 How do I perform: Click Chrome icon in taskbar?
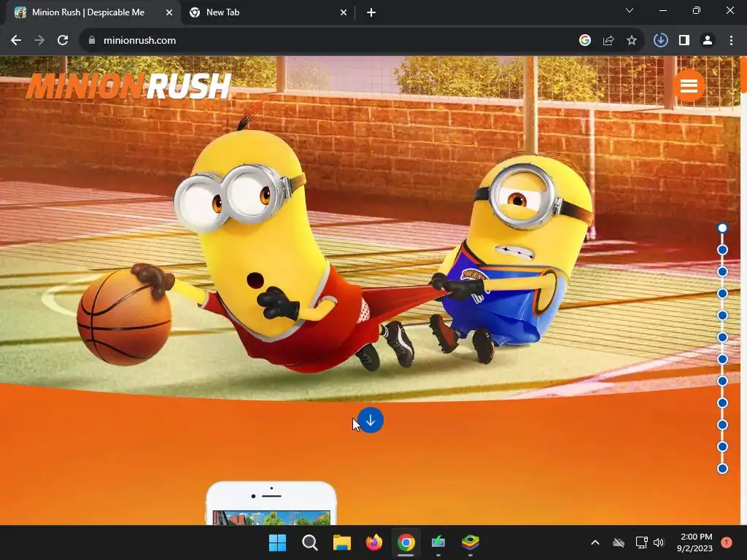(x=406, y=542)
